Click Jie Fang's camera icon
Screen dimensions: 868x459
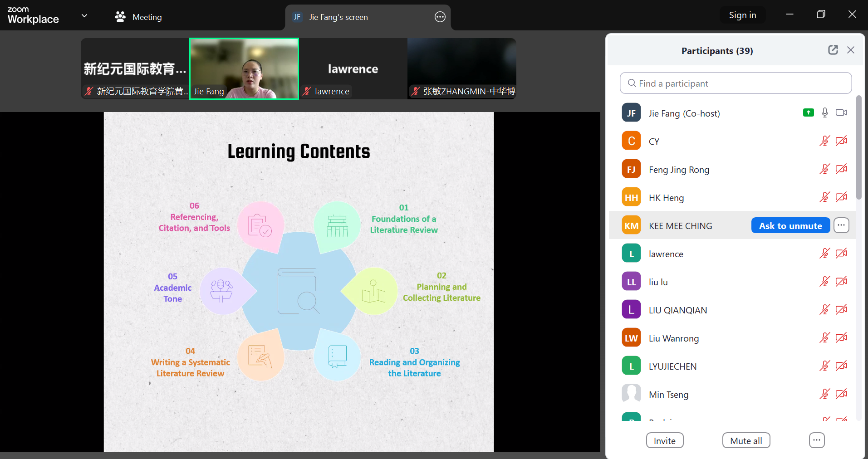(841, 113)
